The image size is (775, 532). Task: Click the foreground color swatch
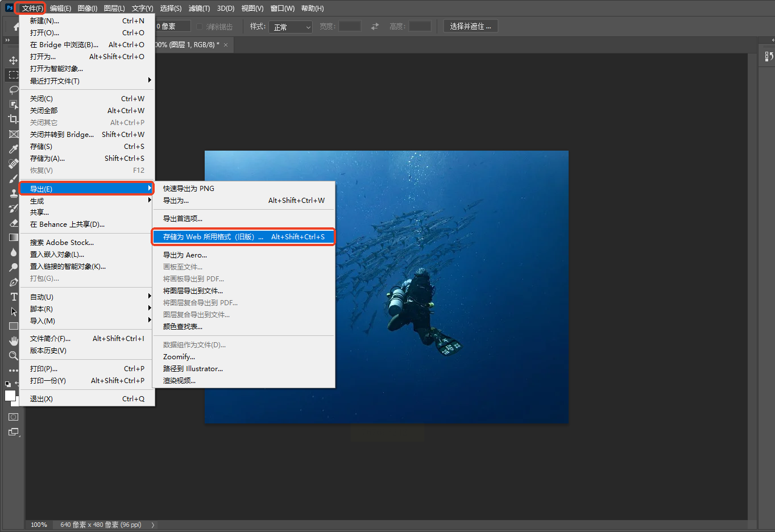point(10,396)
